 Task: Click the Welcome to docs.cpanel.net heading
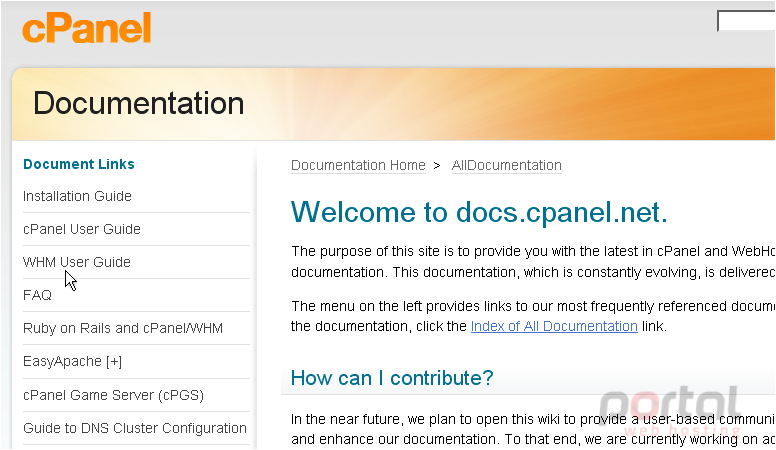[479, 212]
